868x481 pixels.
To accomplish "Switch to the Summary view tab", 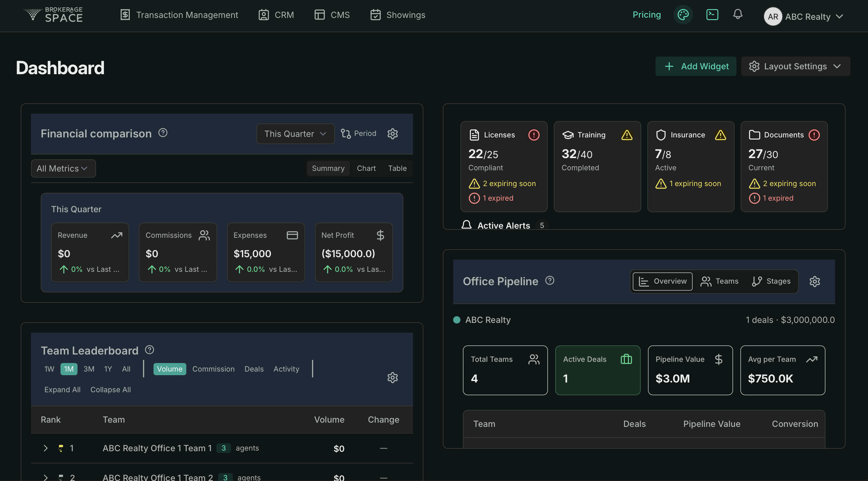I will pos(328,168).
